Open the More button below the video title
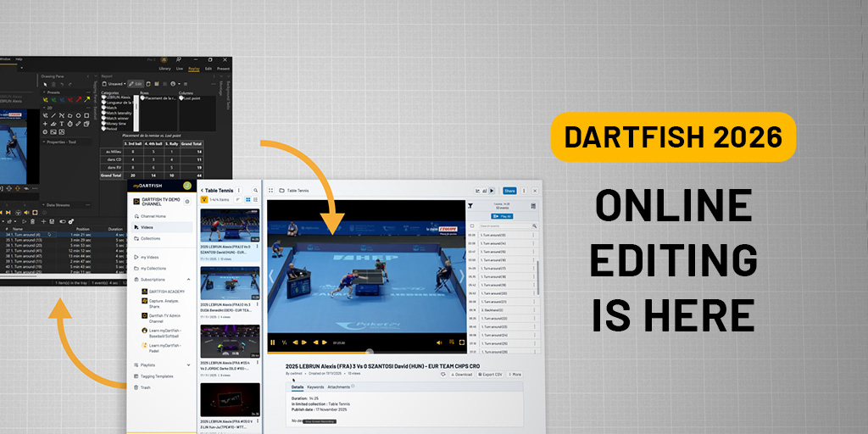868x434 pixels. pyautogui.click(x=515, y=374)
